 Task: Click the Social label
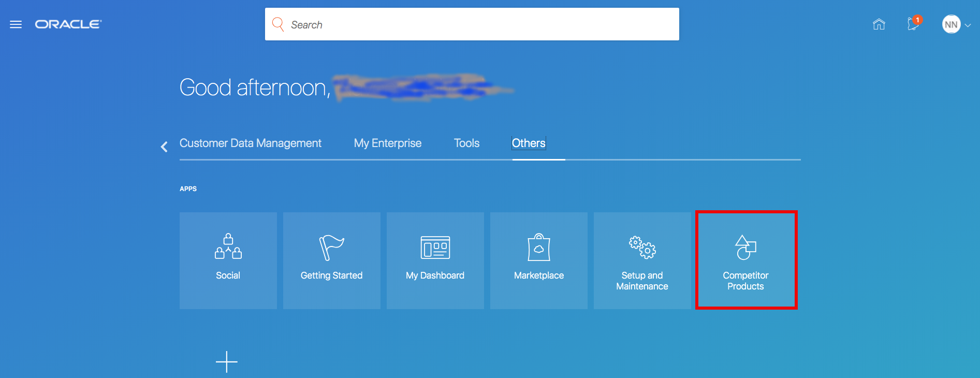pyautogui.click(x=228, y=275)
